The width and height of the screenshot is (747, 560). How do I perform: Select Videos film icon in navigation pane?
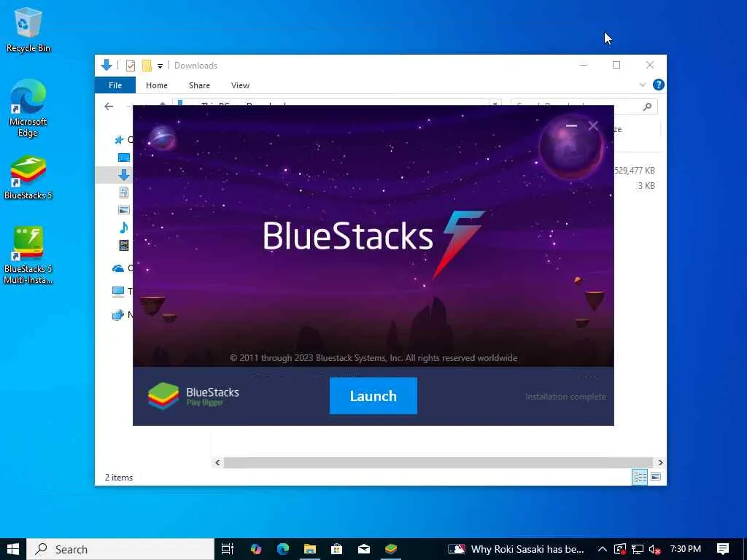(x=124, y=245)
